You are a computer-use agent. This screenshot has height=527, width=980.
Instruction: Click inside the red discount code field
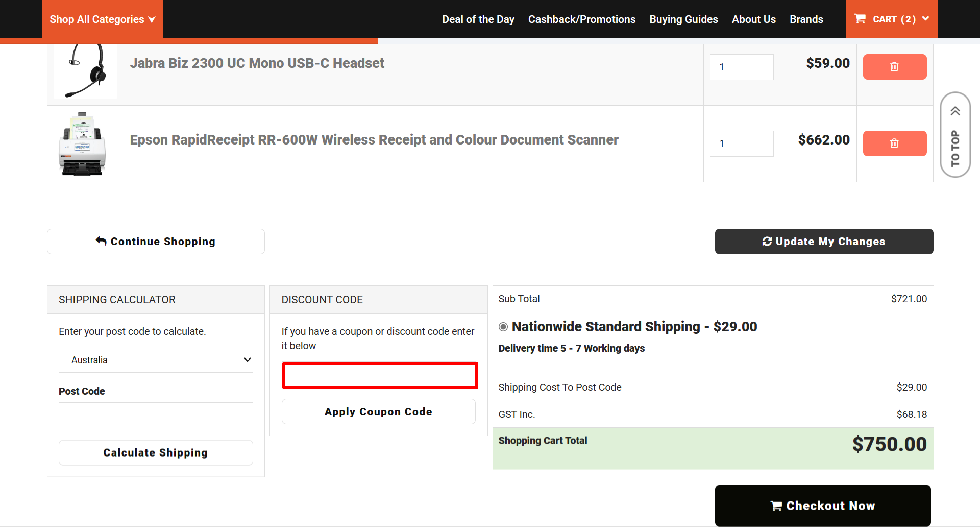[380, 375]
